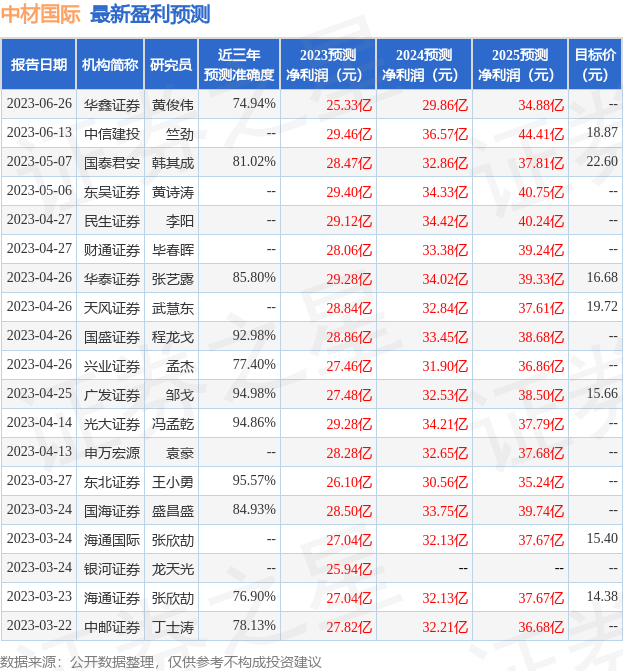The image size is (623, 671).
Task: Click analyst name 毕春晖
Action: coord(173,250)
